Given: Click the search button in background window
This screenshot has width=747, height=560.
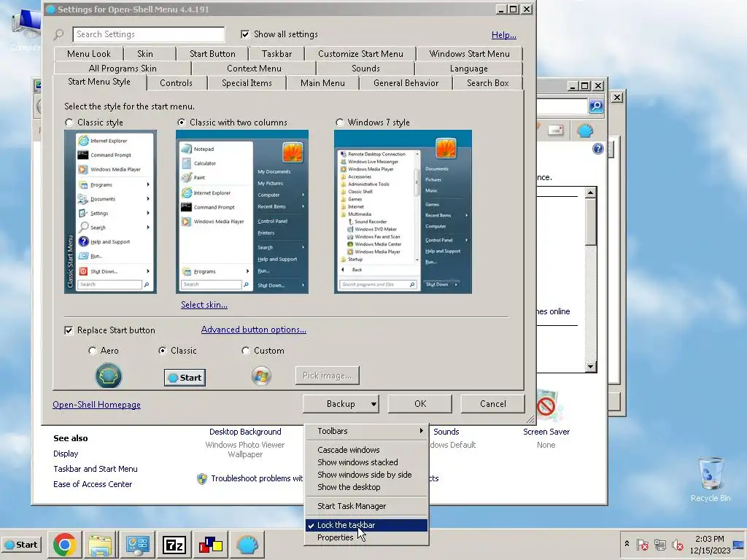Looking at the screenshot, I should (x=596, y=106).
